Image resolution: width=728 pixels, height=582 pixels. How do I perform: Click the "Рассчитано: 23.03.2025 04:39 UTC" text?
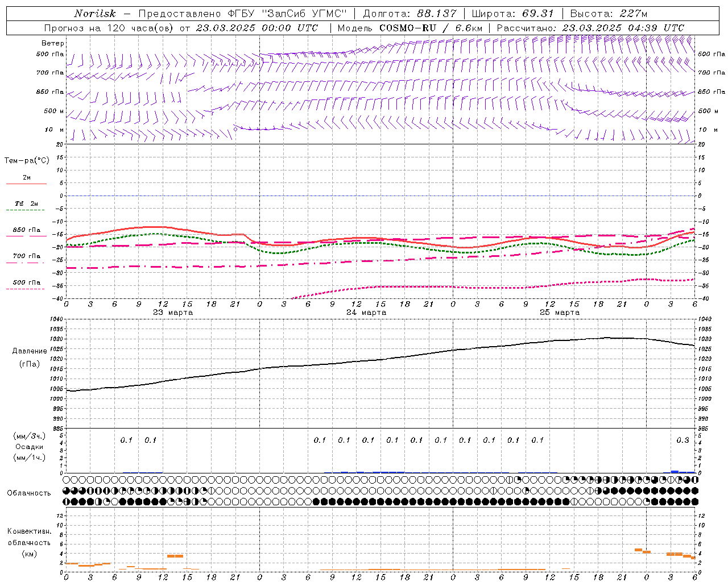[x=590, y=28]
